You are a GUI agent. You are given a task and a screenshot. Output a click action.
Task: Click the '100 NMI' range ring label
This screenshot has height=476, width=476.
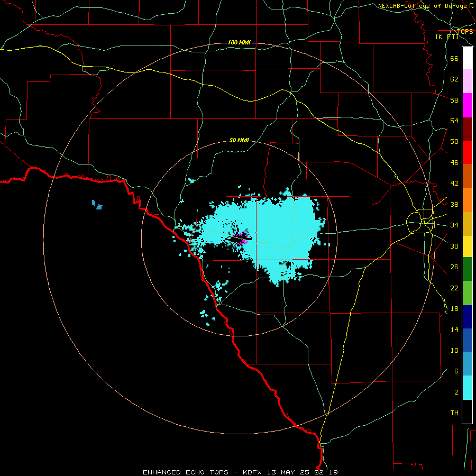pos(239,42)
